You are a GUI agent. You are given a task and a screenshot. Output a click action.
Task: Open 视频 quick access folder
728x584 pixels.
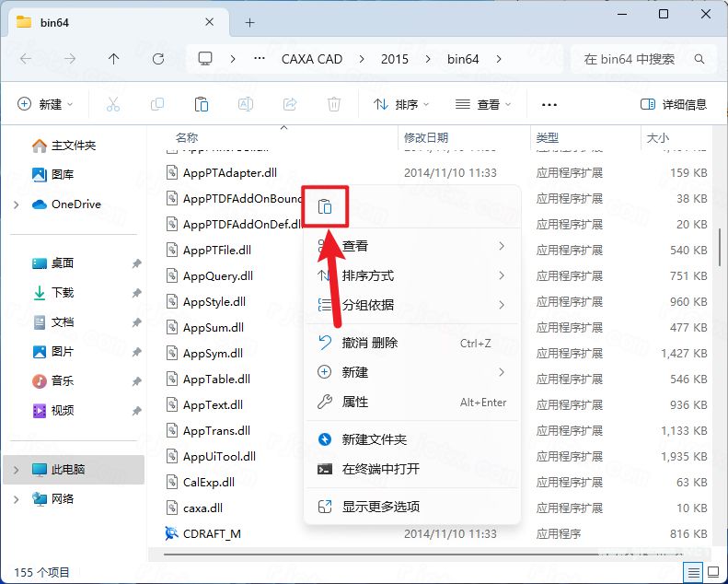(x=53, y=410)
